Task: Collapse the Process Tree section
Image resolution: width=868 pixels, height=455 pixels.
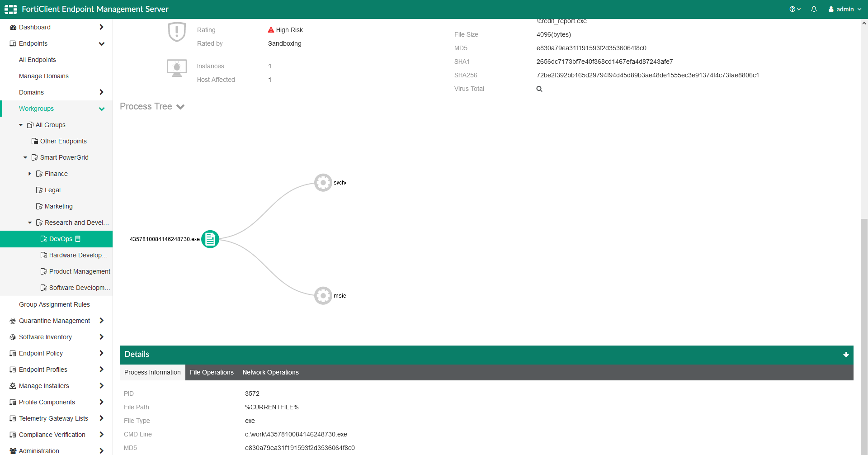Action: point(180,107)
